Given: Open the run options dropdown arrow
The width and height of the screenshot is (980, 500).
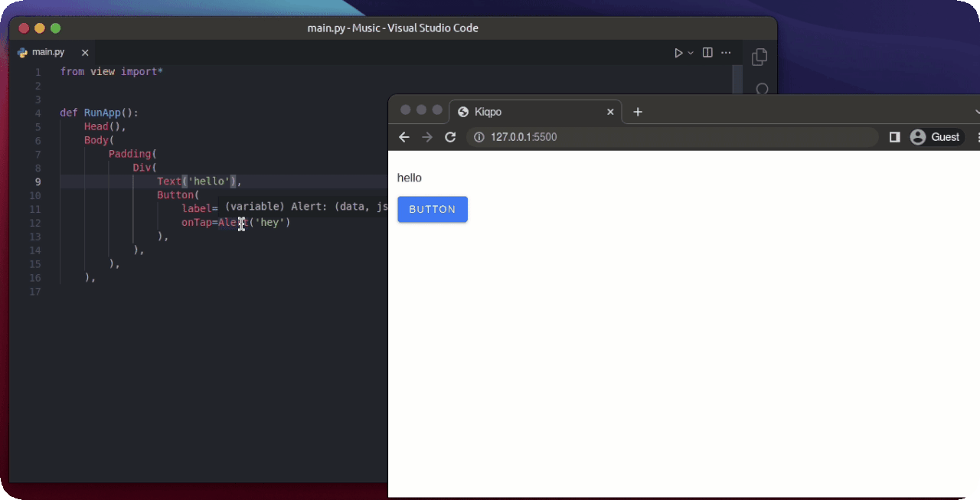Looking at the screenshot, I should 691,53.
